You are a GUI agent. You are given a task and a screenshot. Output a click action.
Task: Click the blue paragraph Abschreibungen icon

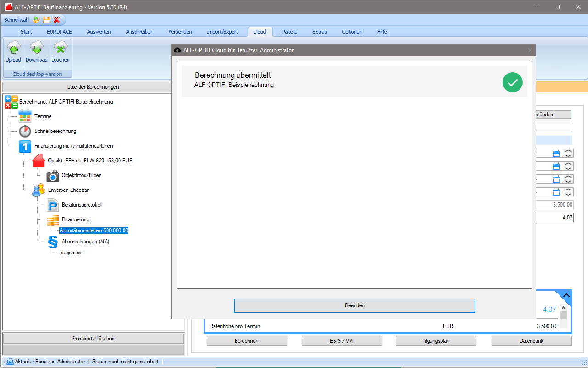coord(53,241)
